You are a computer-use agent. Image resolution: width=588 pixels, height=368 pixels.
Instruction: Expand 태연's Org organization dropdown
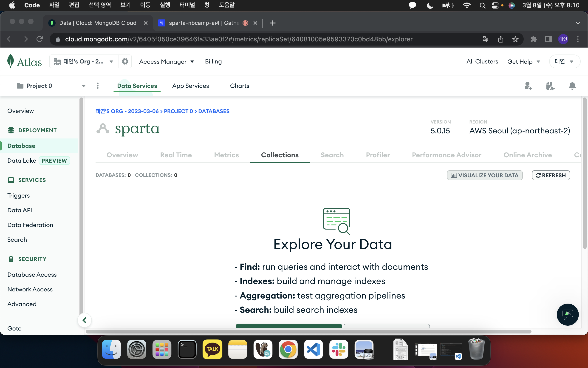click(x=84, y=61)
